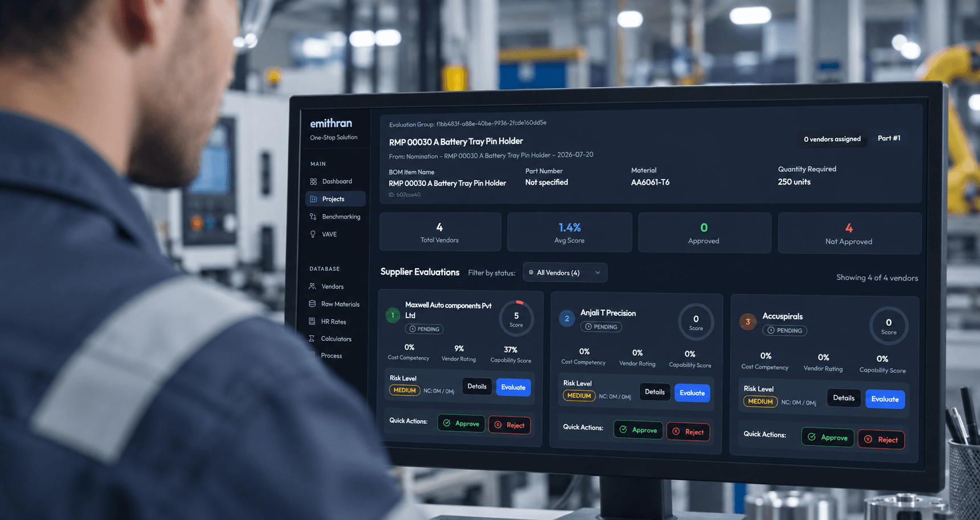Viewport: 980px width, 520px height.
Task: Evaluate Anjali T Precision vendor
Action: [692, 393]
